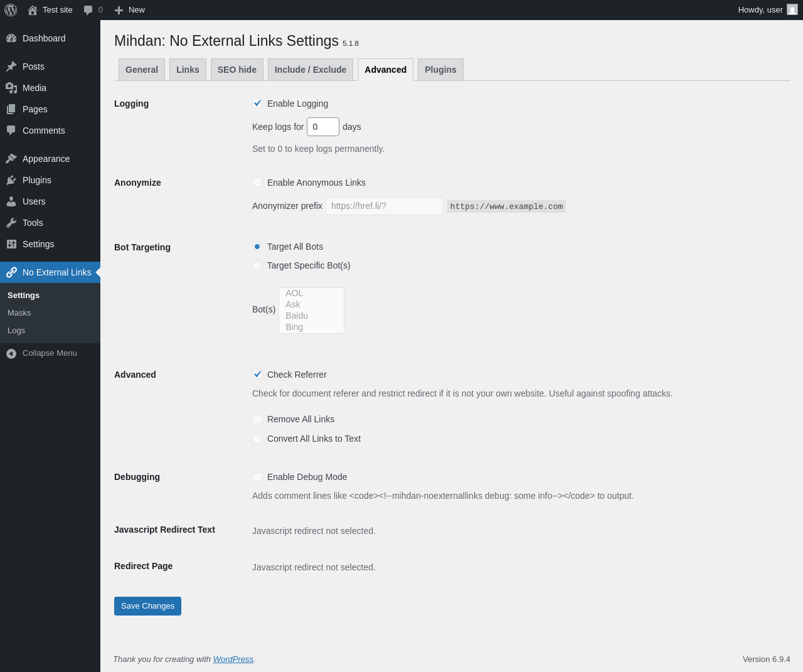This screenshot has width=803, height=672.
Task: Open the Include / Exclude tab
Action: click(x=311, y=70)
